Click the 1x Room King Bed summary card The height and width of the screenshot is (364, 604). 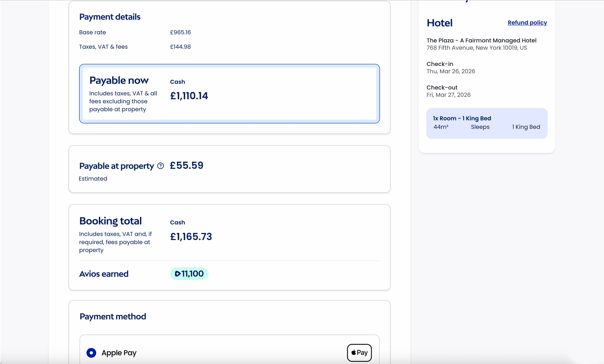(486, 123)
